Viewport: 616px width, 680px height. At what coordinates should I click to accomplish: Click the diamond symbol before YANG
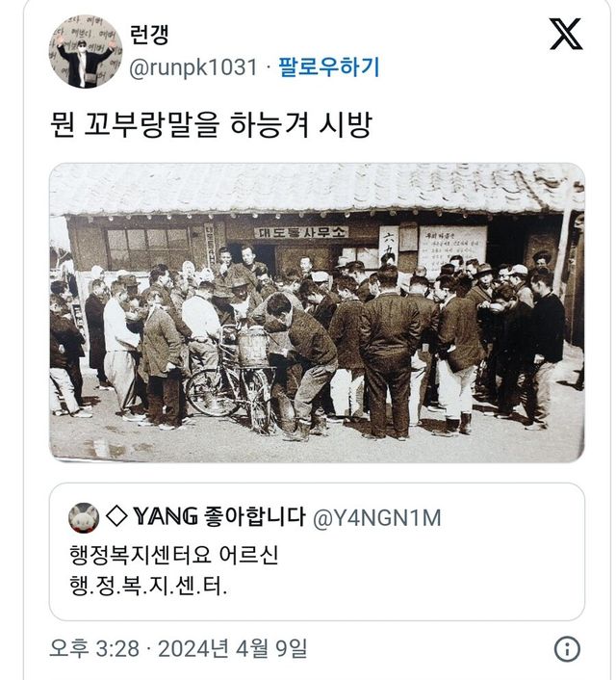116,516
